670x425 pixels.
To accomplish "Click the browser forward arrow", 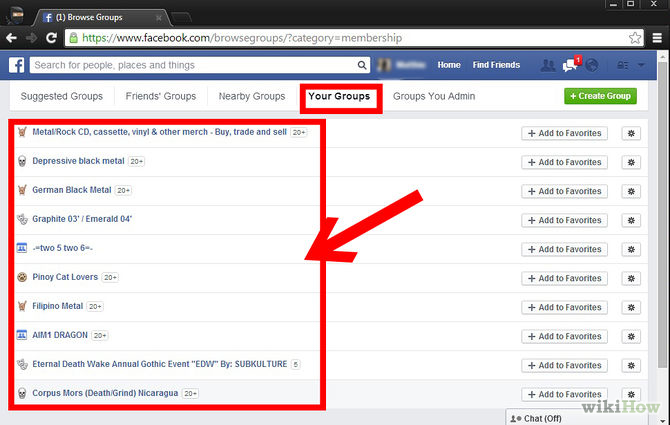I will click(32, 38).
